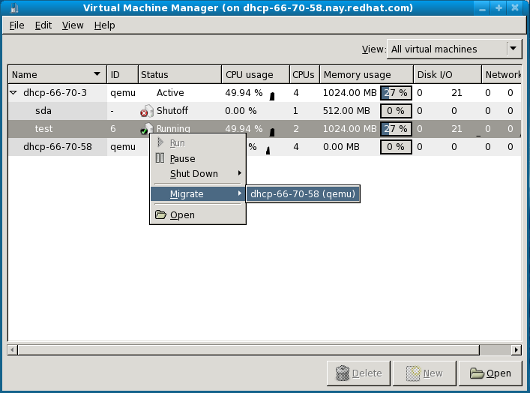Click the window menu icon in title bar
Screen dimensions: 530x393
click(x=14, y=8)
